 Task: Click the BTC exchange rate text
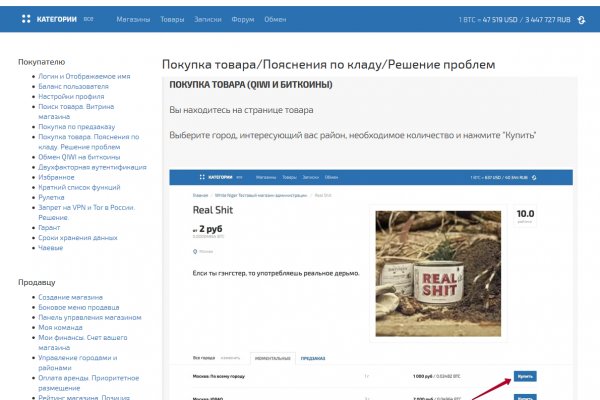pyautogui.click(x=513, y=19)
